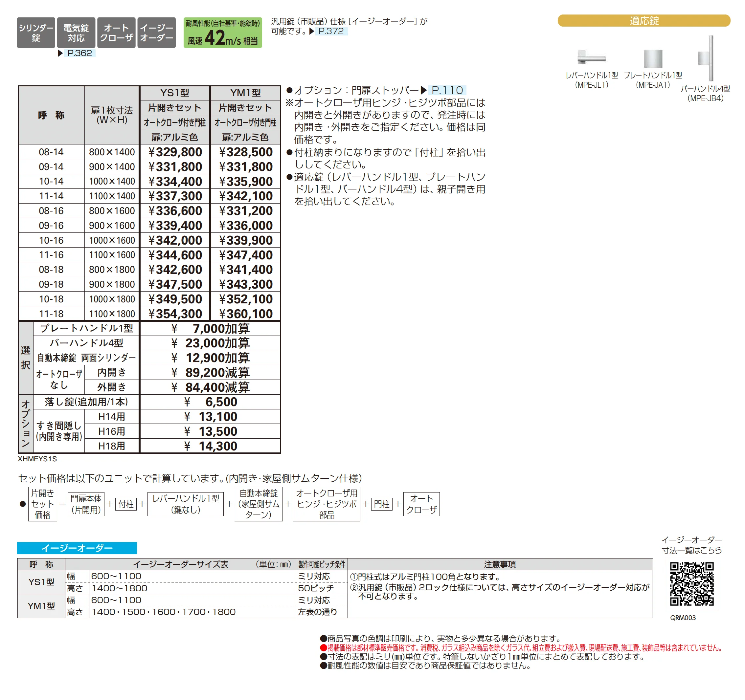Click price ¥328,500 for 08-14

[245, 152]
